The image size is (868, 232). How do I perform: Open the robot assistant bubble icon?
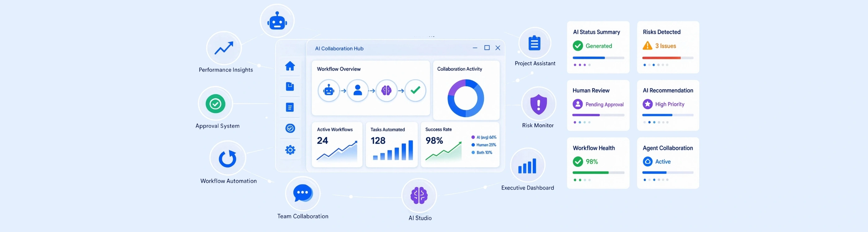(277, 21)
